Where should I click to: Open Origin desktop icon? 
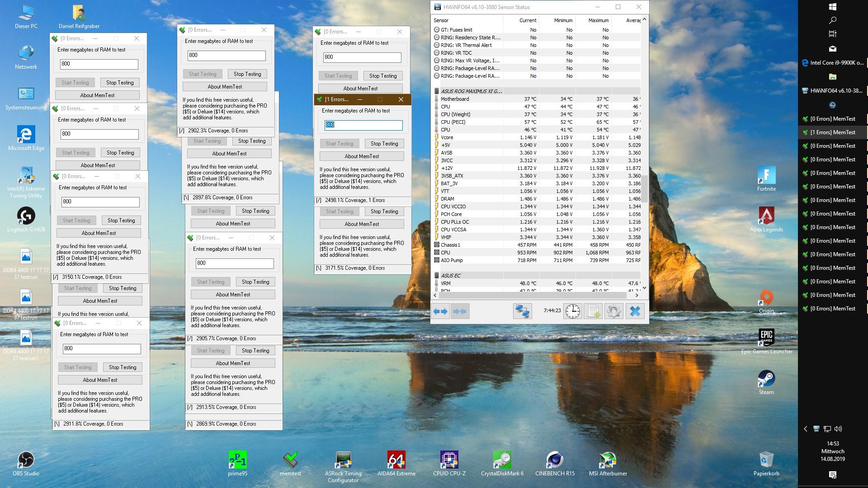[766, 301]
